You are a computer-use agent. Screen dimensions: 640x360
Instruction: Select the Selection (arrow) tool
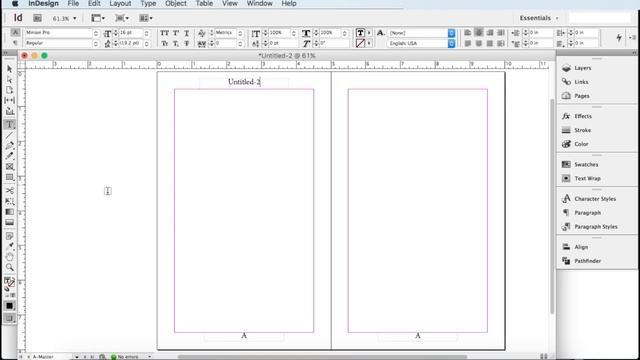pyautogui.click(x=10, y=69)
